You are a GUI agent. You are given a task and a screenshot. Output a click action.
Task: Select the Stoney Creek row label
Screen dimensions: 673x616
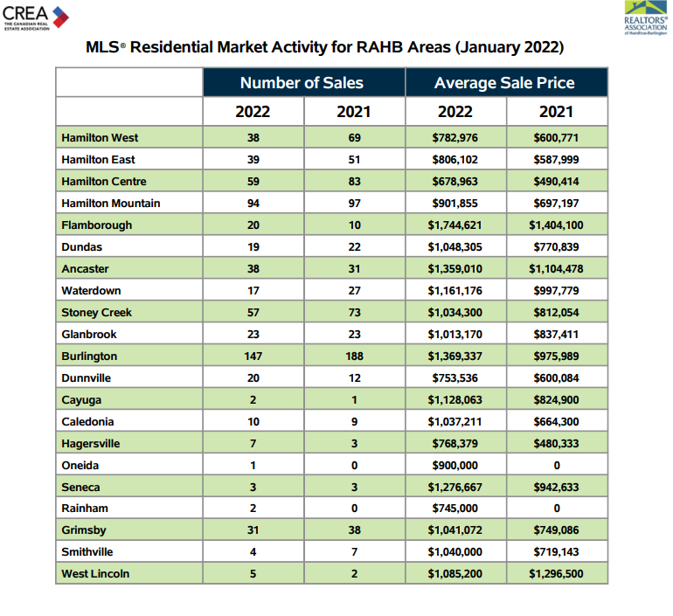coord(97,313)
